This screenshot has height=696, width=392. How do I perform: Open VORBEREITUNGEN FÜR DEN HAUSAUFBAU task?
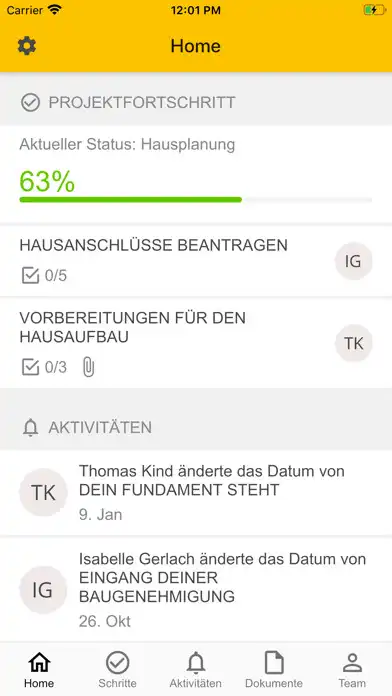pos(196,343)
